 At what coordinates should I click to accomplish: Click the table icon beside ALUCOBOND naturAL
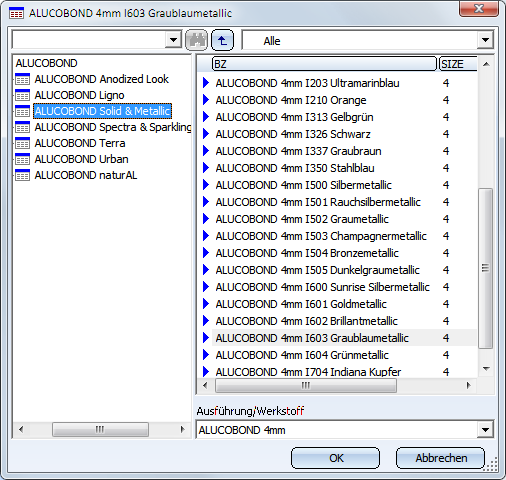22,175
